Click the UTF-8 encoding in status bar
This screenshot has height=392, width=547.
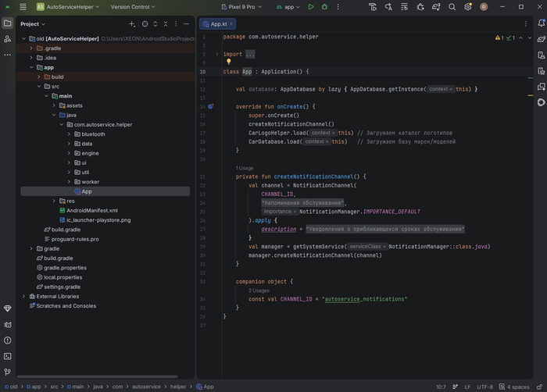[x=484, y=387]
